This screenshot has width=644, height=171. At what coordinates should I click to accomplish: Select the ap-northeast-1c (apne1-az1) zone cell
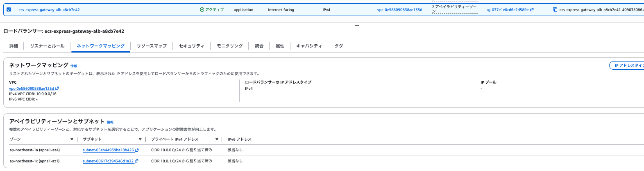click(35, 161)
